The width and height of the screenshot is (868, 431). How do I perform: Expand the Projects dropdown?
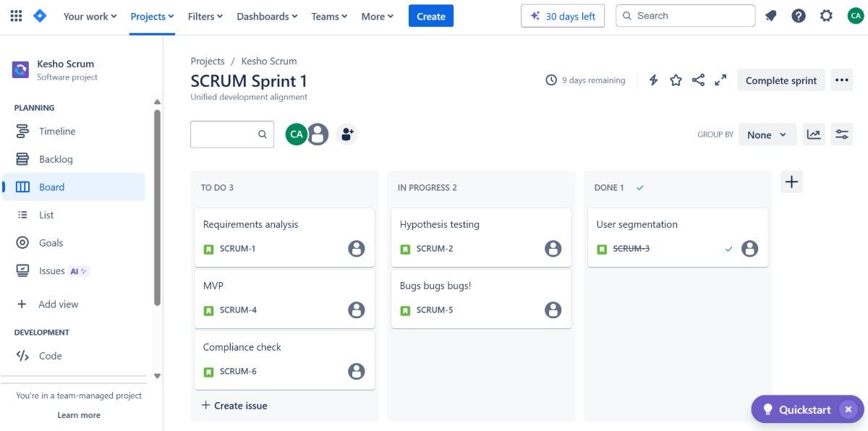153,16
